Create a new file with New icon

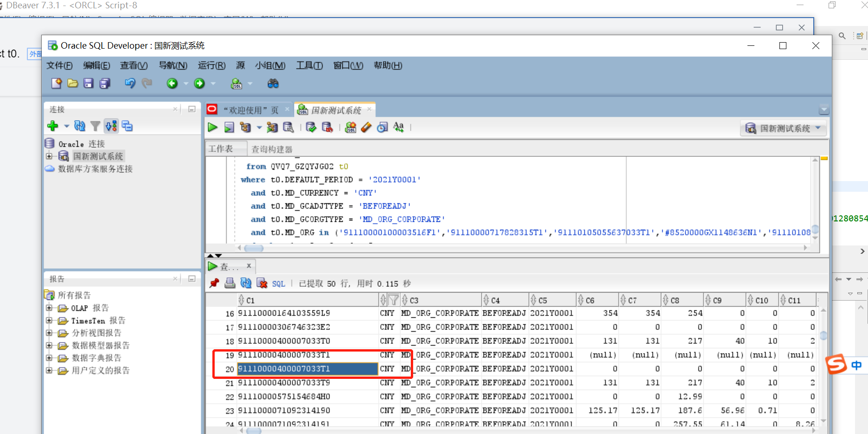point(57,83)
